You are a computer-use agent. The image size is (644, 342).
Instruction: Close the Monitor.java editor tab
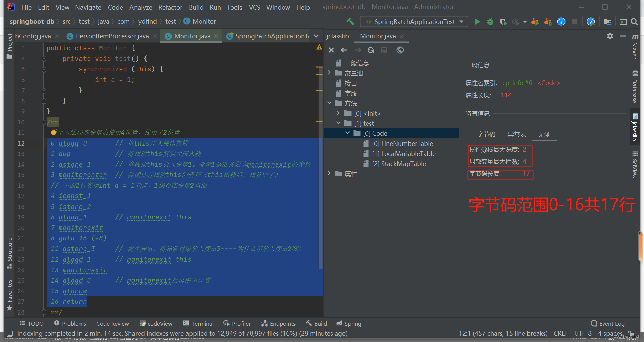click(216, 36)
